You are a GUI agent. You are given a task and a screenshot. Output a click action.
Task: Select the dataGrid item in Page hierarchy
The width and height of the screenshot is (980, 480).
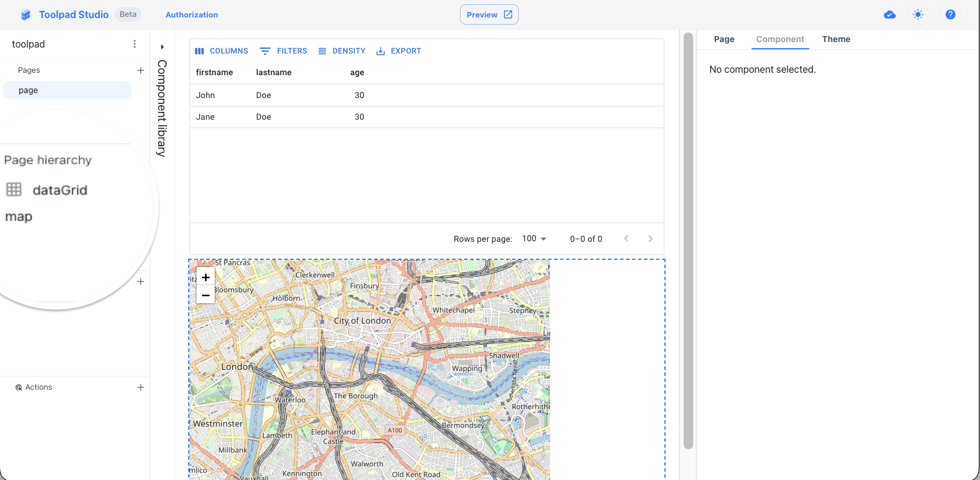coord(59,190)
